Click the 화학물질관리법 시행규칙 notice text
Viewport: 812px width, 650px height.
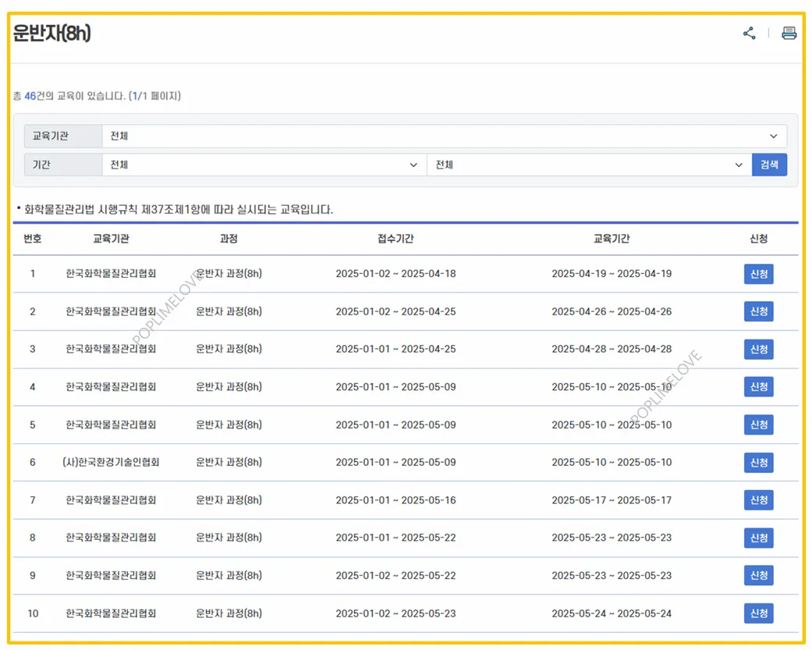coord(178,210)
